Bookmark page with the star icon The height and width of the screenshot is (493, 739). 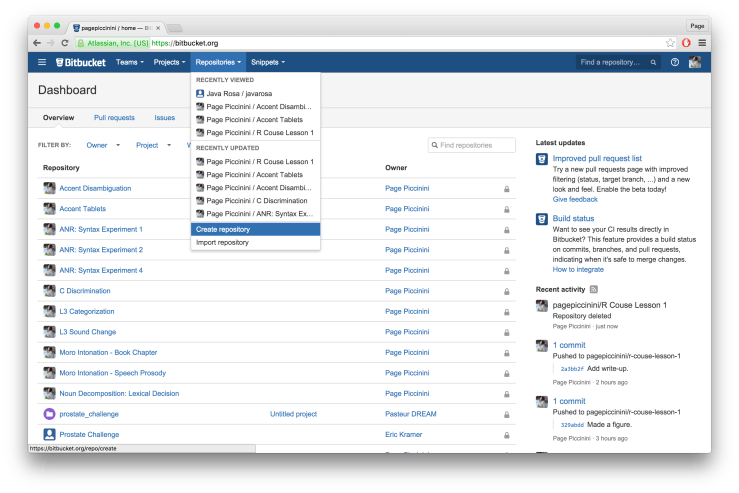click(670, 43)
